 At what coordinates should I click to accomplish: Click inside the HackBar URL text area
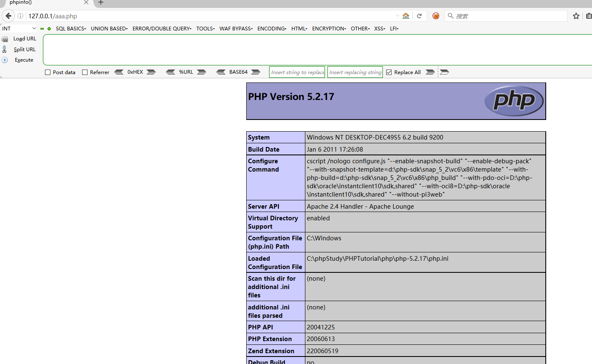coord(317,50)
